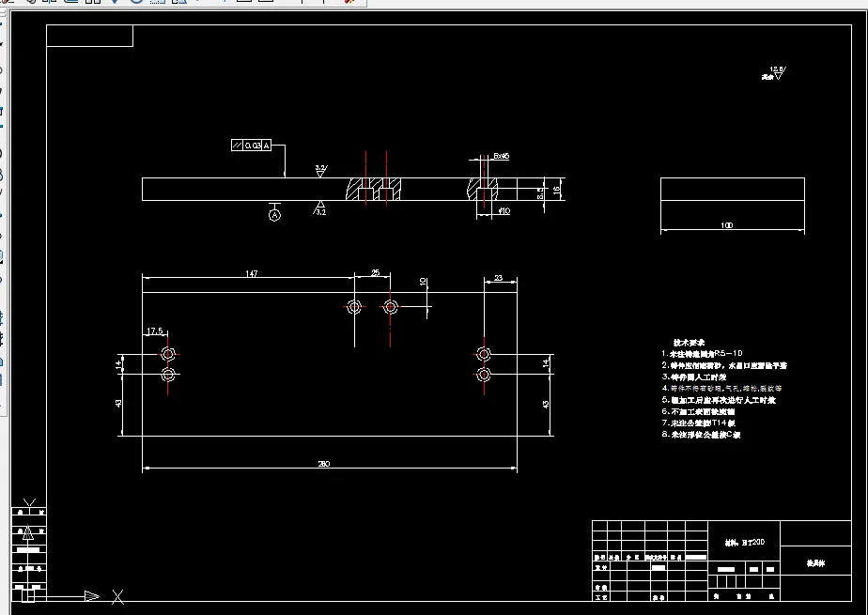This screenshot has height=615, width=868.
Task: Select technical requirement line 6
Action: 699,411
